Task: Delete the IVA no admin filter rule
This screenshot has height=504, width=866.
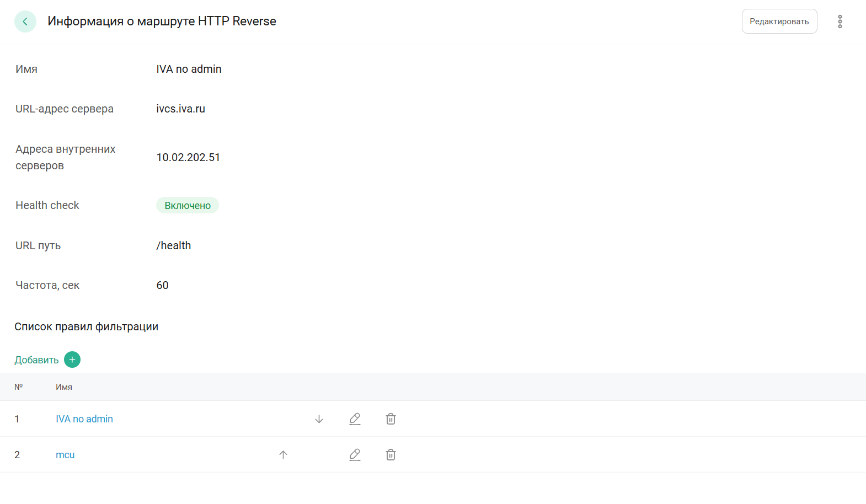Action: tap(391, 419)
